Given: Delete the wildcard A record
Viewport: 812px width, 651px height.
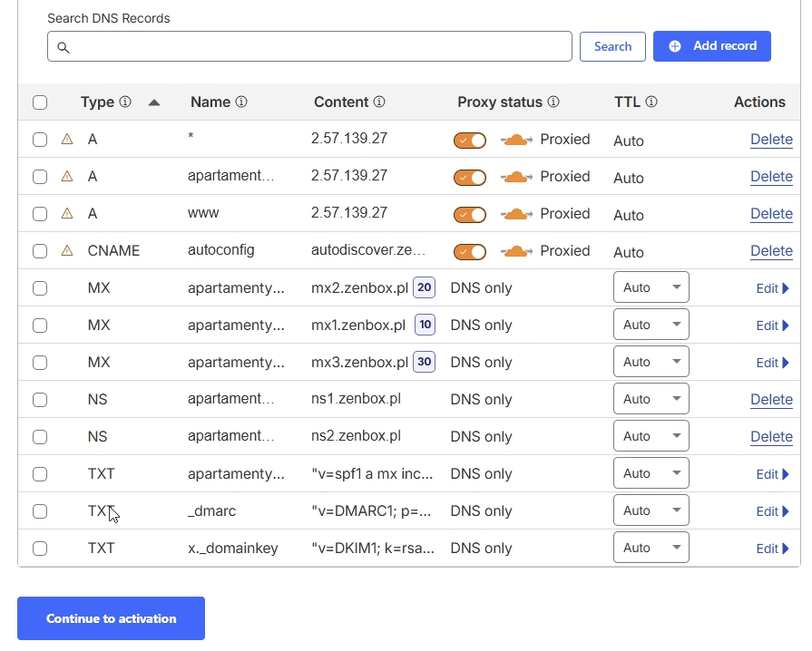Looking at the screenshot, I should coord(771,140).
